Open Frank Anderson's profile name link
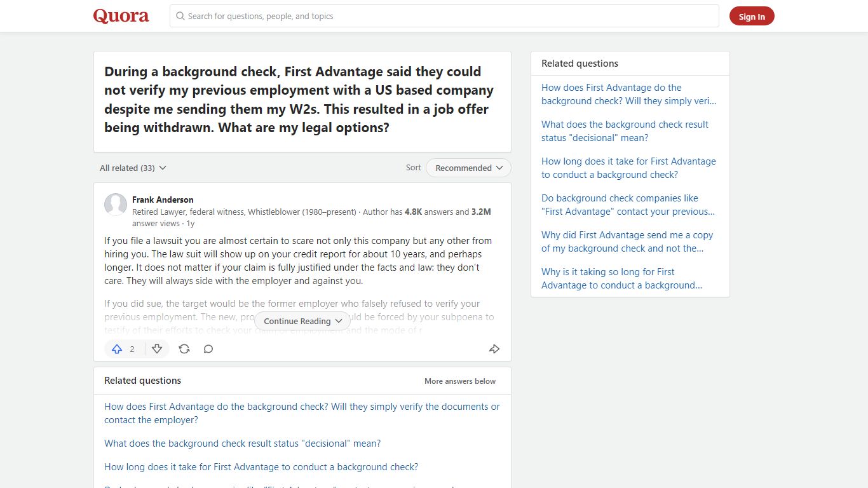This screenshot has height=488, width=868. point(163,200)
